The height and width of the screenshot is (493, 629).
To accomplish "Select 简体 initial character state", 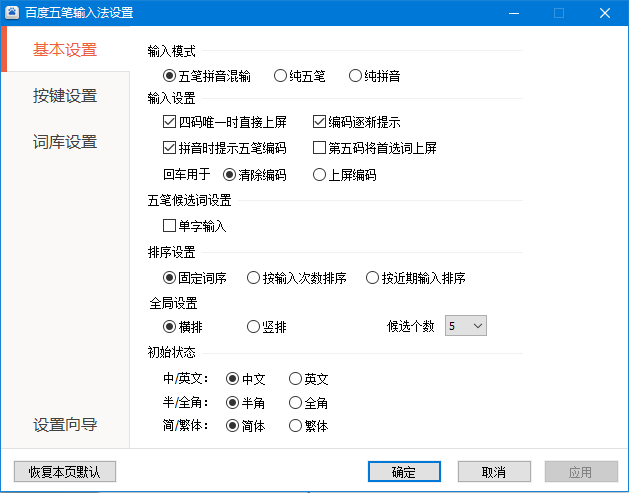I will click(x=246, y=426).
